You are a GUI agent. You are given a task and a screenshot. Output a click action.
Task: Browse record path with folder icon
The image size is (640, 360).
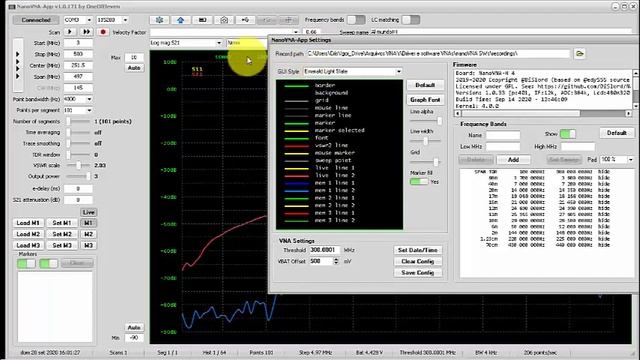pos(580,53)
